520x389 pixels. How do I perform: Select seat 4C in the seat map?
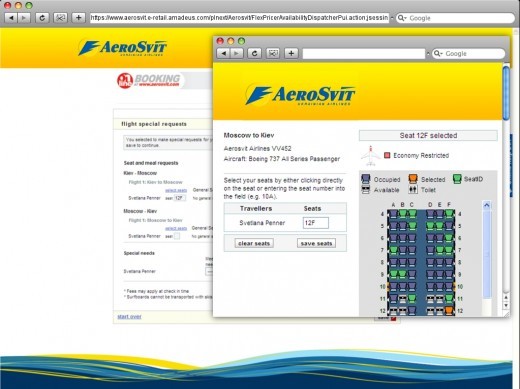click(412, 214)
